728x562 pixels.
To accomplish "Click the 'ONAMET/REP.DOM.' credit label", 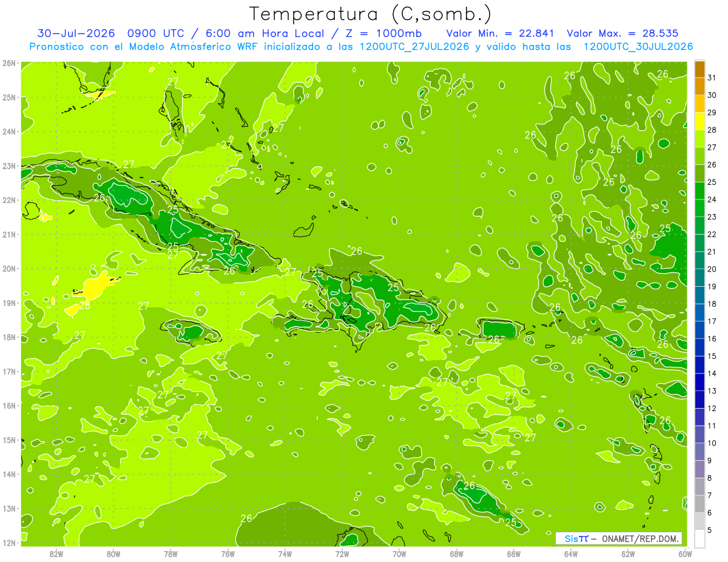I will (x=641, y=538).
